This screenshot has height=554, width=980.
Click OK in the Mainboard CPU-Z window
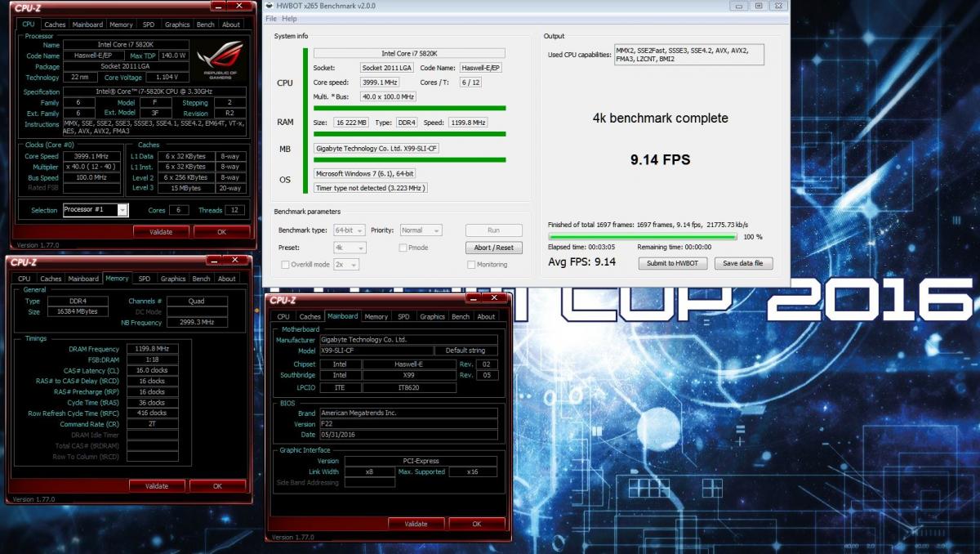tap(477, 524)
